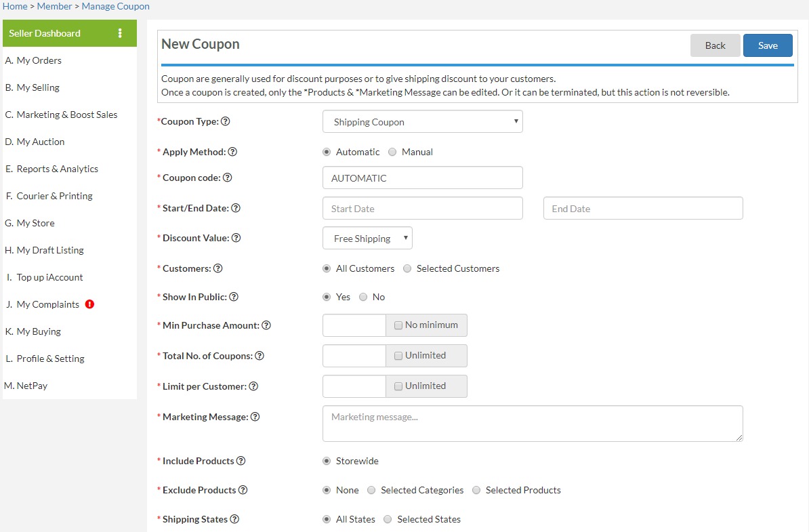Viewport: 809px width, 532px height.
Task: Select the Manual apply method
Action: pos(392,152)
